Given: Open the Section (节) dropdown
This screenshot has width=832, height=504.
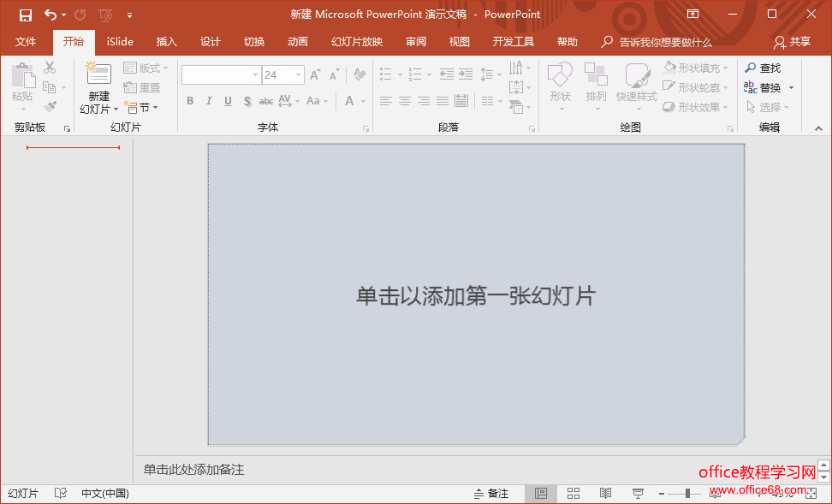Looking at the screenshot, I should click(142, 108).
